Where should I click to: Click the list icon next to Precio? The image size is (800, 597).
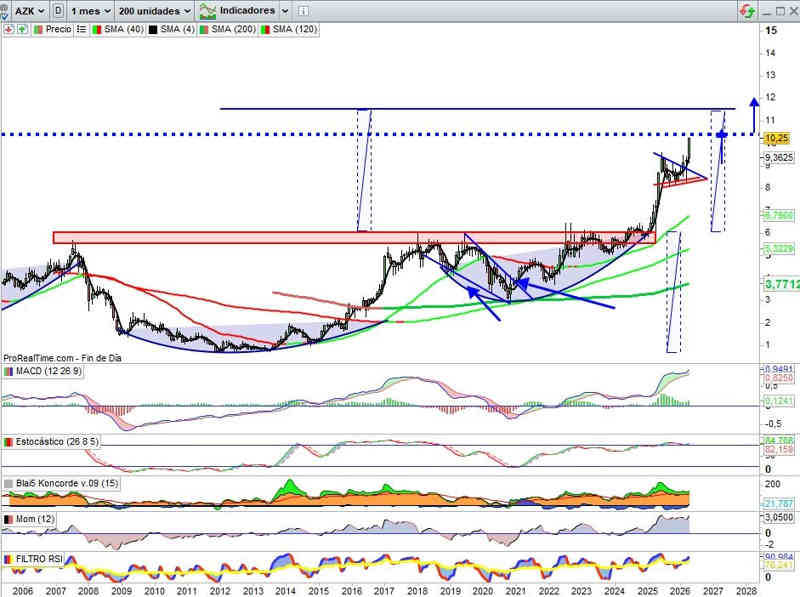click(83, 29)
